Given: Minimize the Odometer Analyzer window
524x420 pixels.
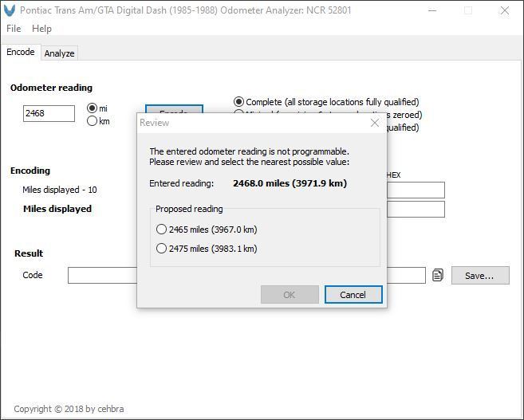Looking at the screenshot, I should pyautogui.click(x=431, y=10).
